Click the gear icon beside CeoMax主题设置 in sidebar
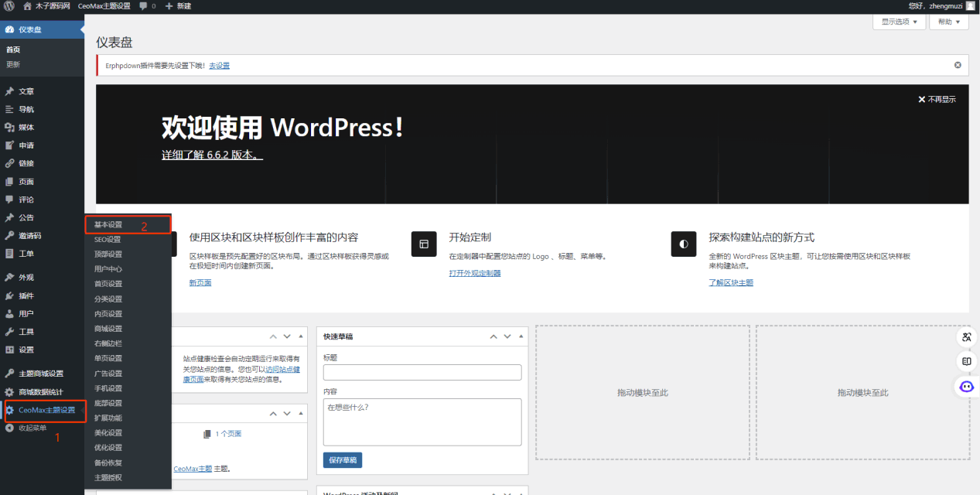The height and width of the screenshot is (495, 980). coord(9,410)
